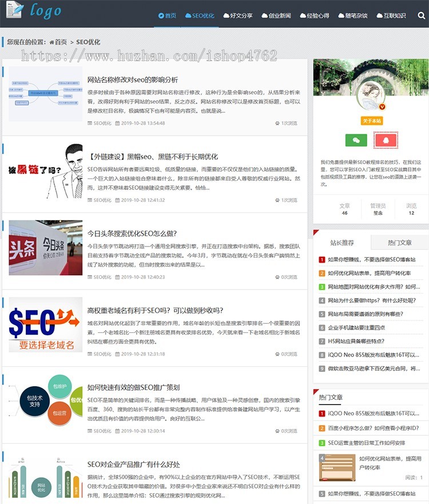
Task: Switch to the 热门文章 tab
Action: [399, 243]
